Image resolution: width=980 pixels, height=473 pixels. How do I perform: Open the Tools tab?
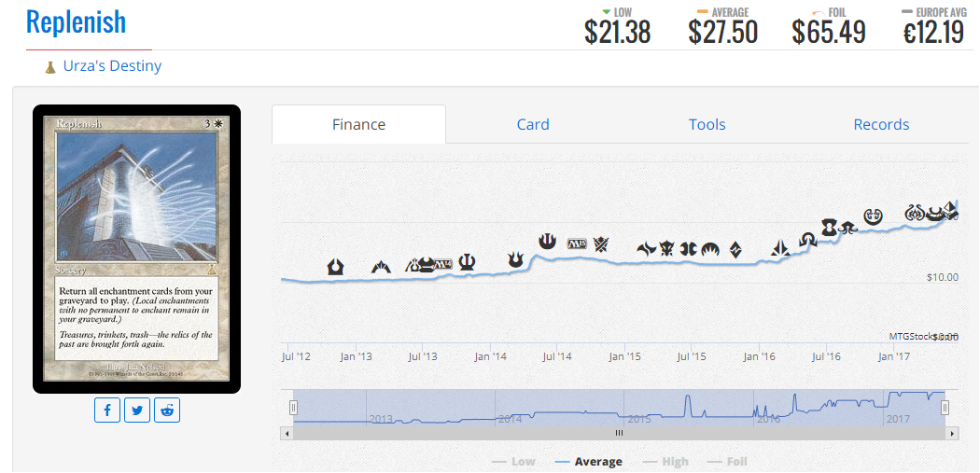coord(707,124)
